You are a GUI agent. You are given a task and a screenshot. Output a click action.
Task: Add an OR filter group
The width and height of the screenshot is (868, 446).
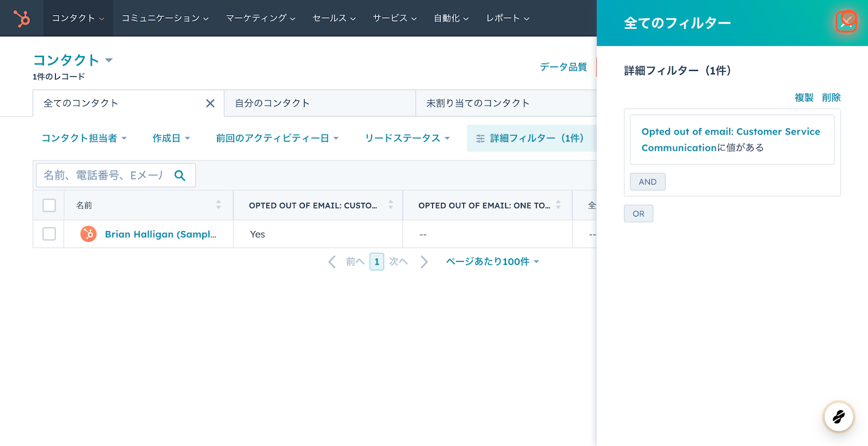pos(639,214)
